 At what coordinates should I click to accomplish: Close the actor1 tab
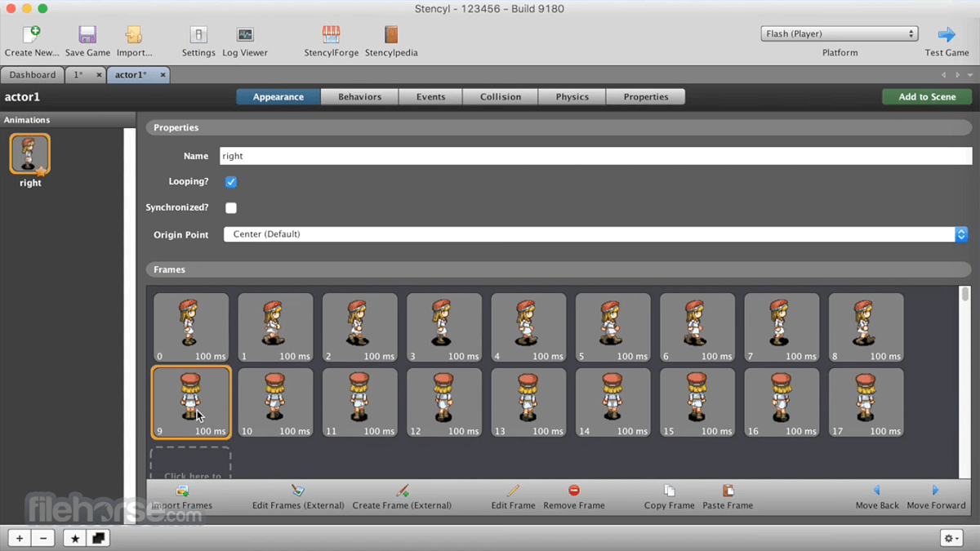(x=163, y=75)
